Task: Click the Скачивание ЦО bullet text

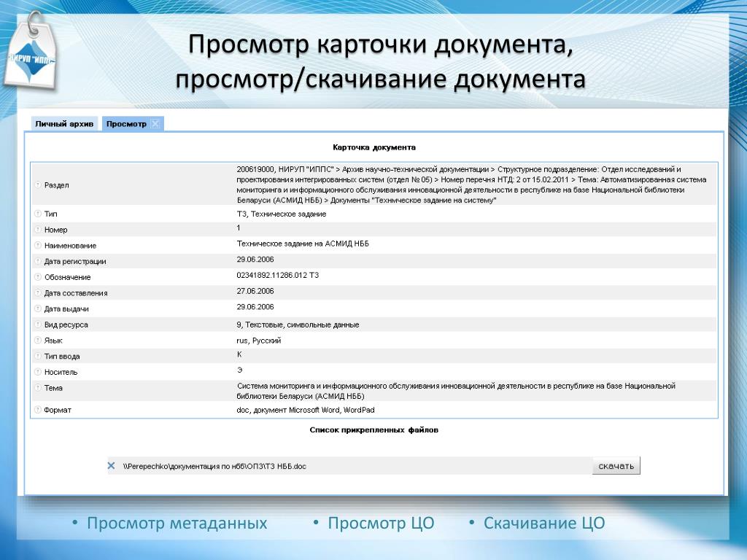Action: click(x=544, y=523)
